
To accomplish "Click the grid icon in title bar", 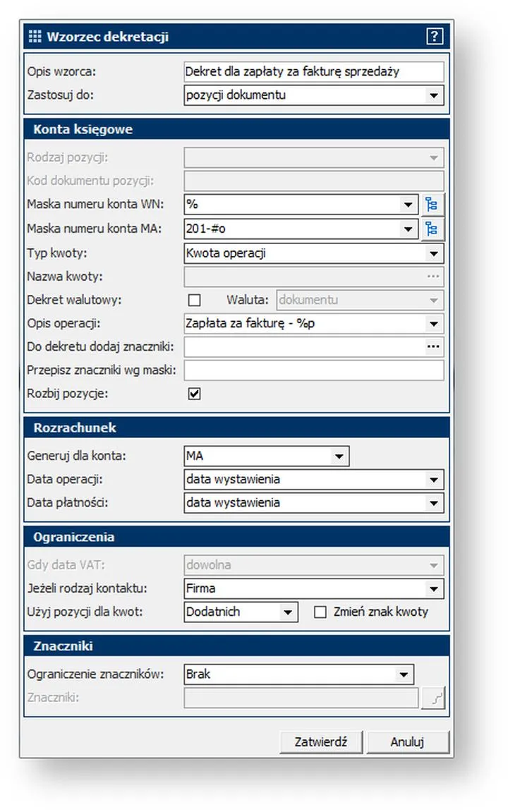I will (x=35, y=37).
